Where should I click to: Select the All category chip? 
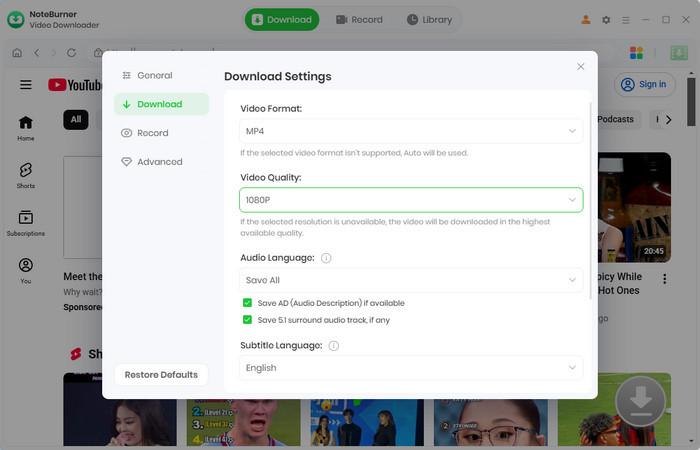pos(76,119)
